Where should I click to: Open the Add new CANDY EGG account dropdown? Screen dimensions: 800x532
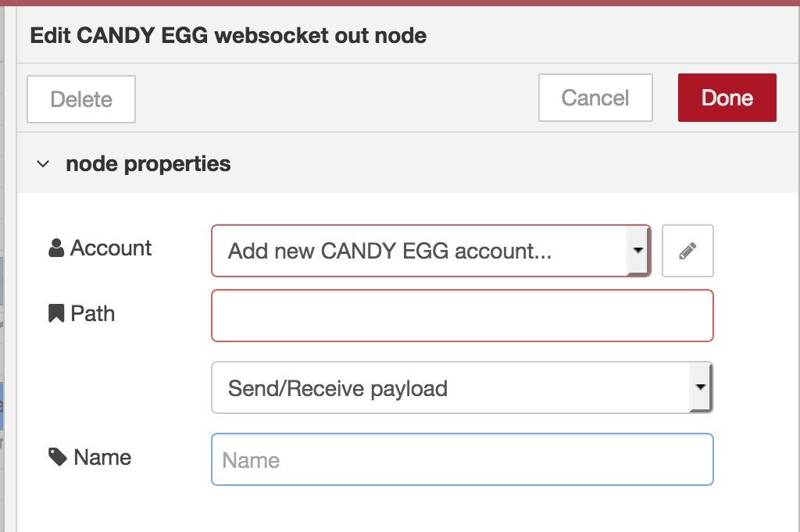431,251
